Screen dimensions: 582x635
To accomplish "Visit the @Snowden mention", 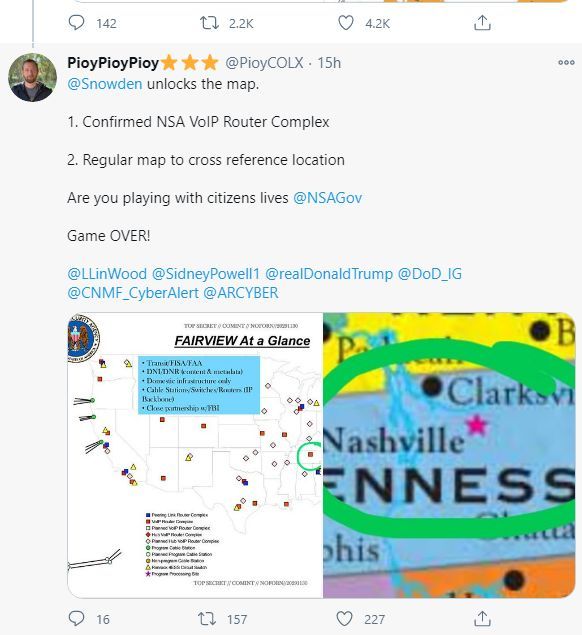I will point(105,84).
